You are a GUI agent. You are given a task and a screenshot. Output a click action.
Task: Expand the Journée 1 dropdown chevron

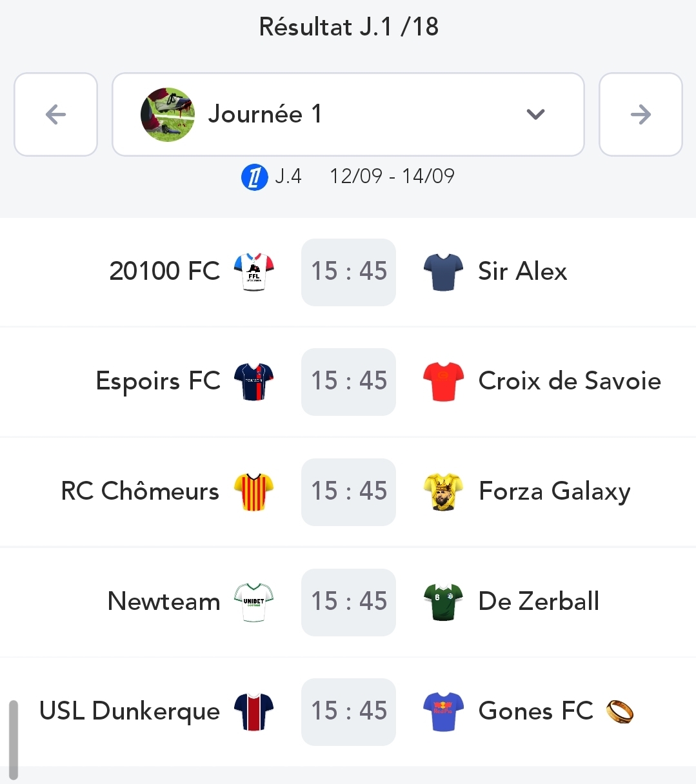[535, 115]
